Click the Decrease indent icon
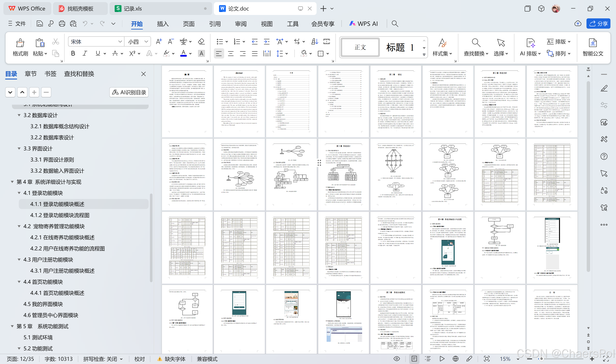 255,41
